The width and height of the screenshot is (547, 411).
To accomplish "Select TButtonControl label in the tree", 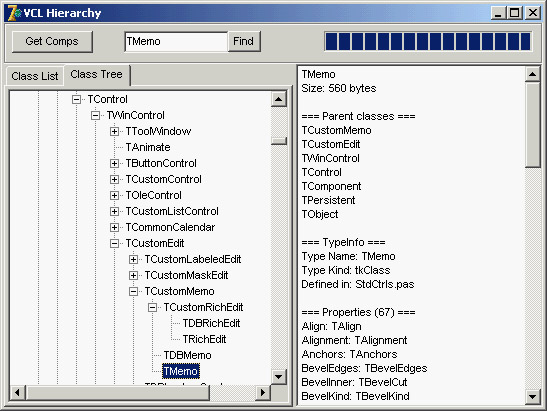I will click(161, 164).
